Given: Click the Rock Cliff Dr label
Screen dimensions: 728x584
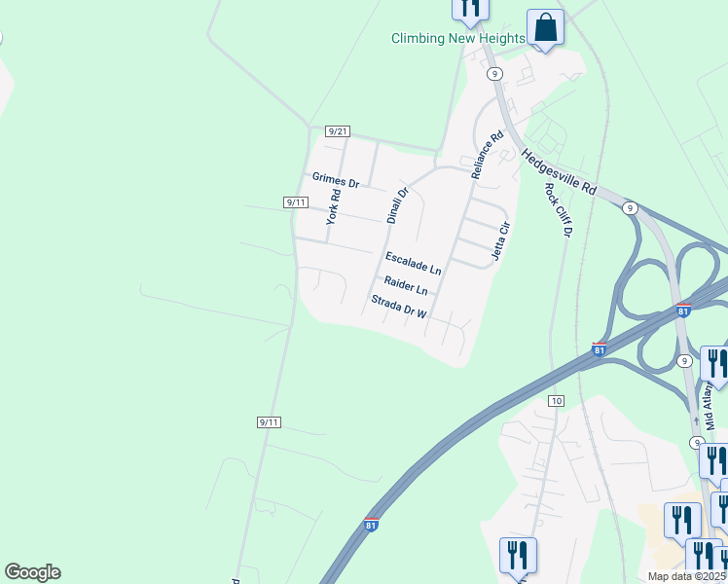Looking at the screenshot, I should (558, 210).
